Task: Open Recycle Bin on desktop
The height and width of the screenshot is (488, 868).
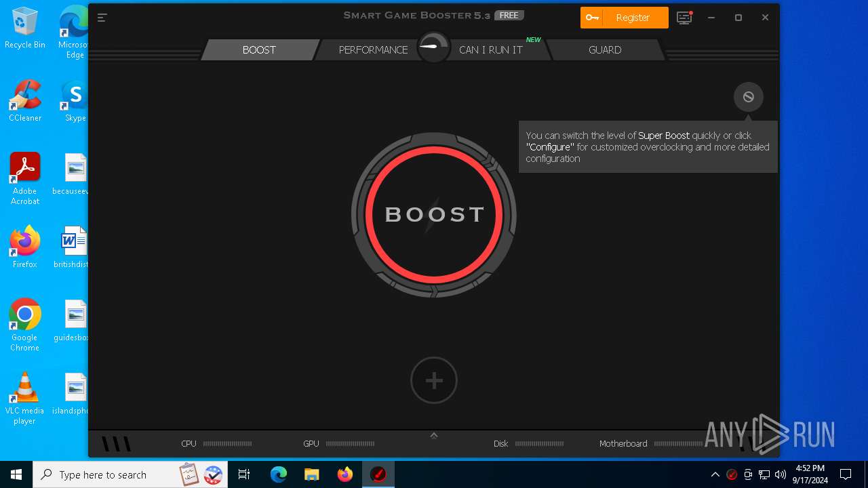Action: (x=25, y=28)
